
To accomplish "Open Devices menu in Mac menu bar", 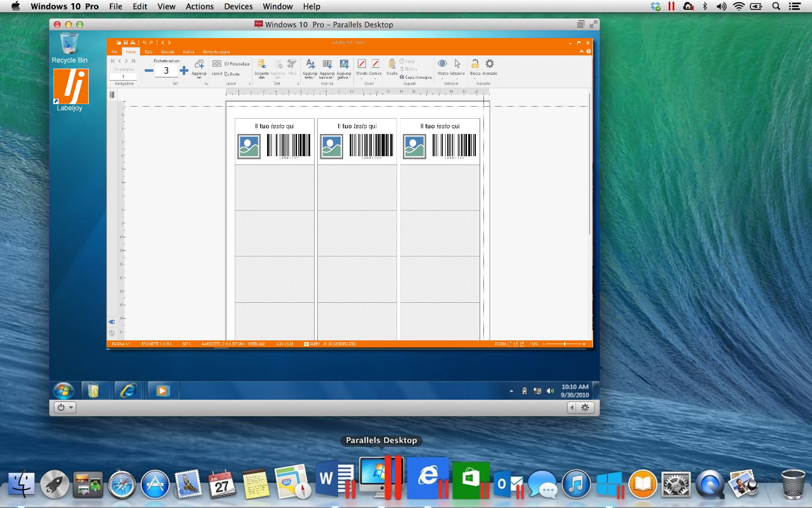I will coord(238,6).
